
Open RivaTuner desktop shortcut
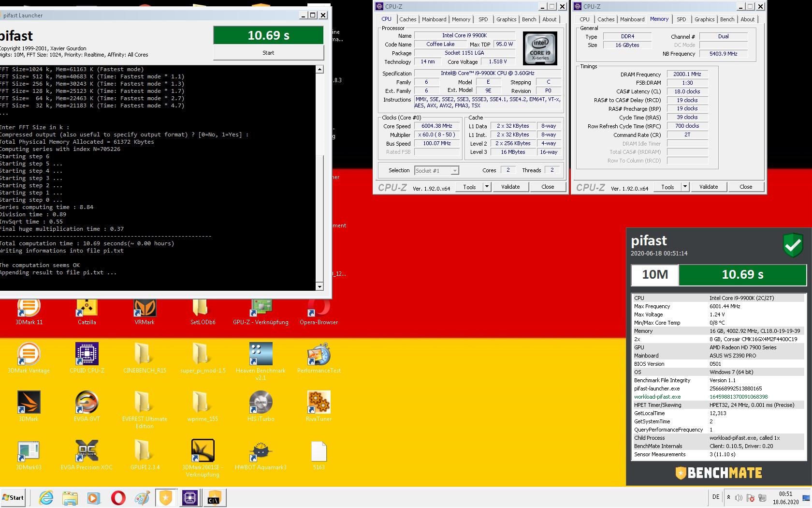[x=319, y=406]
